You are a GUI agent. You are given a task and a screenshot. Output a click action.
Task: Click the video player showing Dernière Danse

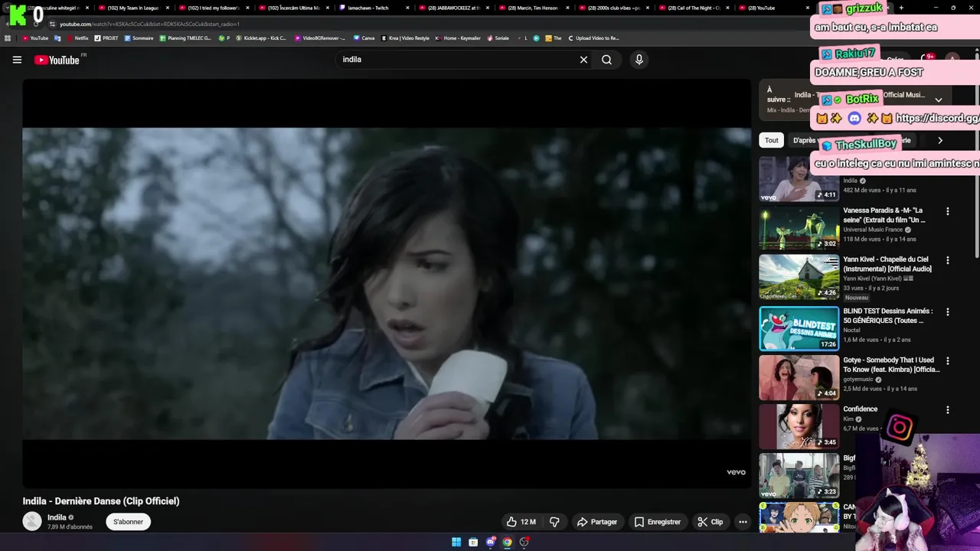point(387,283)
